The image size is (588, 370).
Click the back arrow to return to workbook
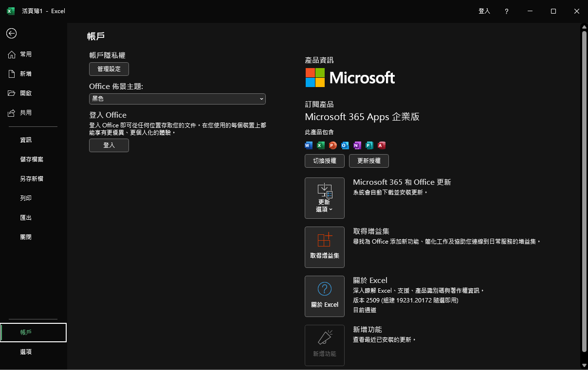(11, 33)
